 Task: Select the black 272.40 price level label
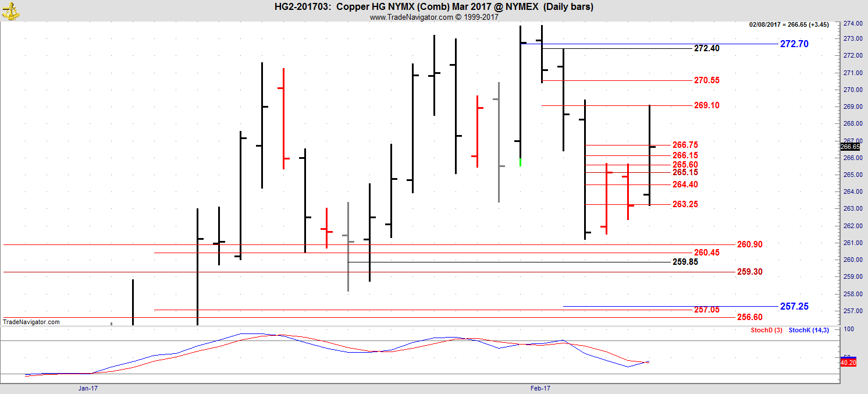pos(707,48)
